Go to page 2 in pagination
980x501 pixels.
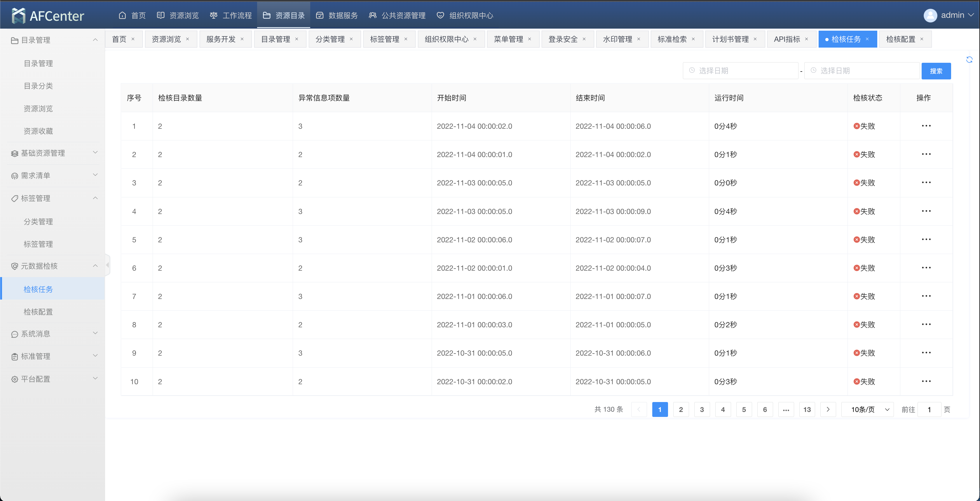click(681, 409)
